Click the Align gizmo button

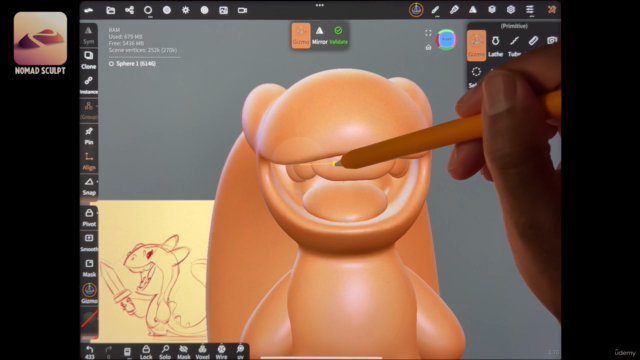pyautogui.click(x=89, y=161)
